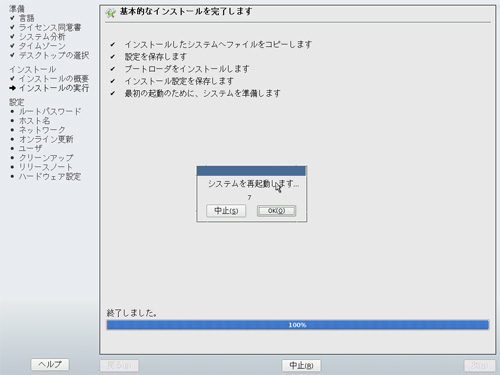Viewport: 500px width, 375px height.
Task: Click the countdown number 7 in dialog
Action: tap(249, 198)
